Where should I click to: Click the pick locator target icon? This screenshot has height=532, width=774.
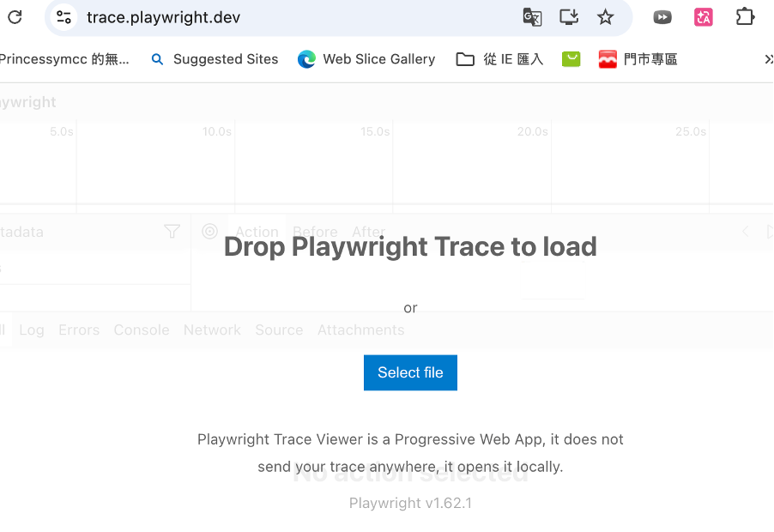pyautogui.click(x=209, y=231)
